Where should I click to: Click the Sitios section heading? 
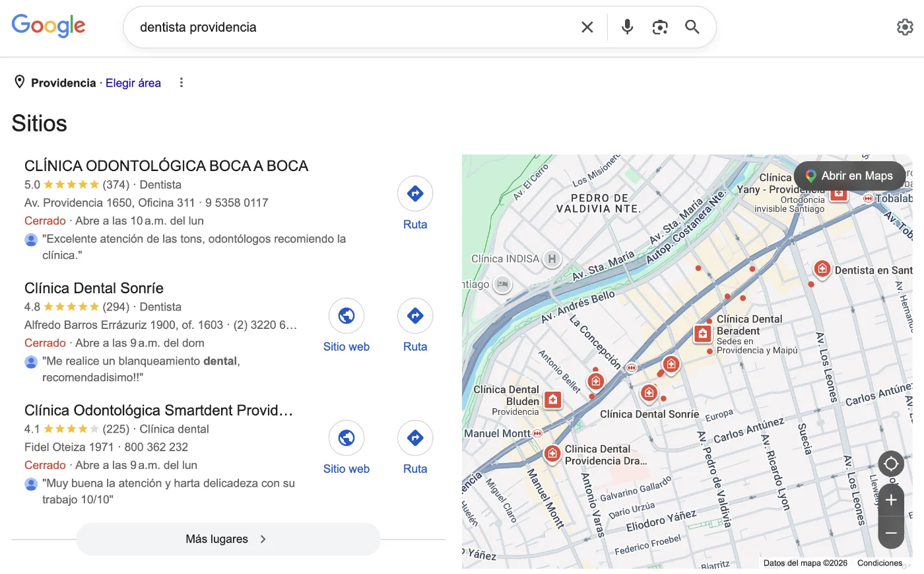(40, 124)
